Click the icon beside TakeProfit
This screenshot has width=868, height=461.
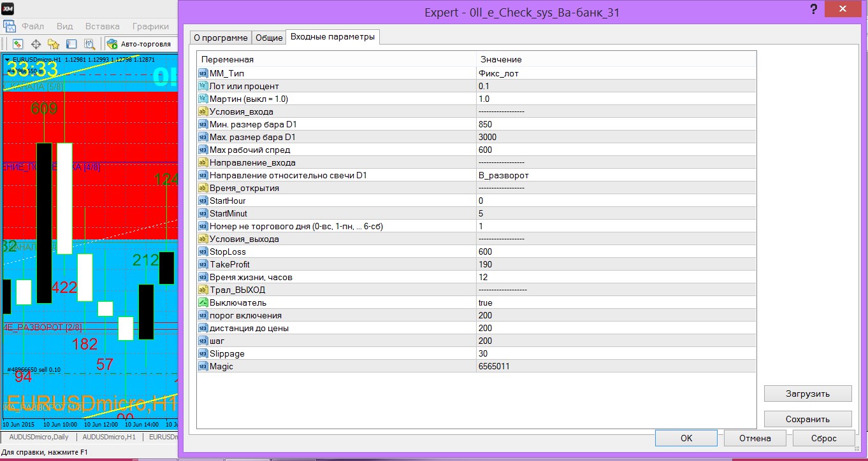(x=203, y=264)
